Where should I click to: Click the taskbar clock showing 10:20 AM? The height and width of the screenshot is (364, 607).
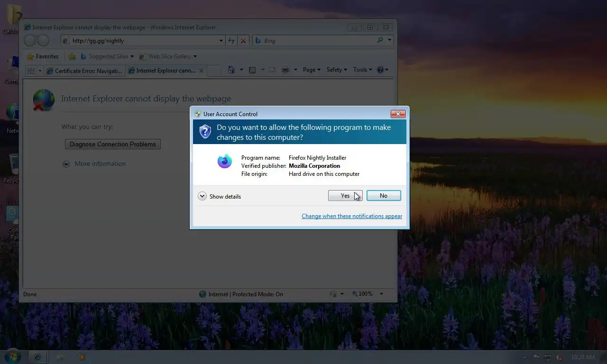(583, 357)
